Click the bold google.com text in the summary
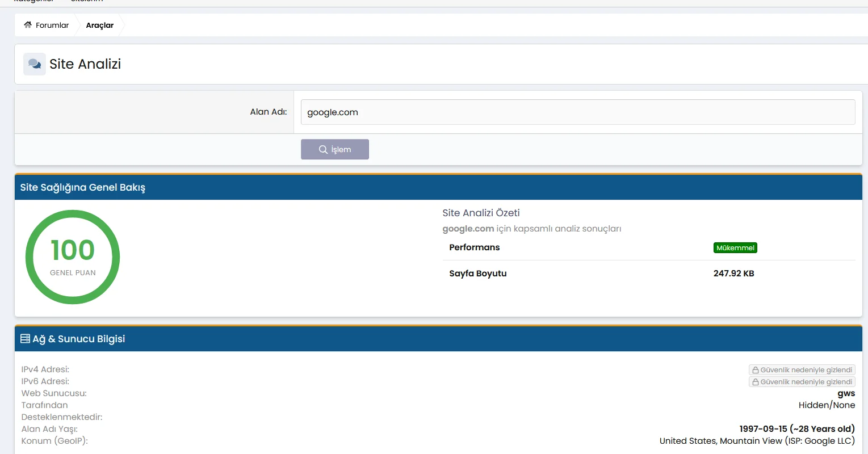The width and height of the screenshot is (868, 454). 468,229
